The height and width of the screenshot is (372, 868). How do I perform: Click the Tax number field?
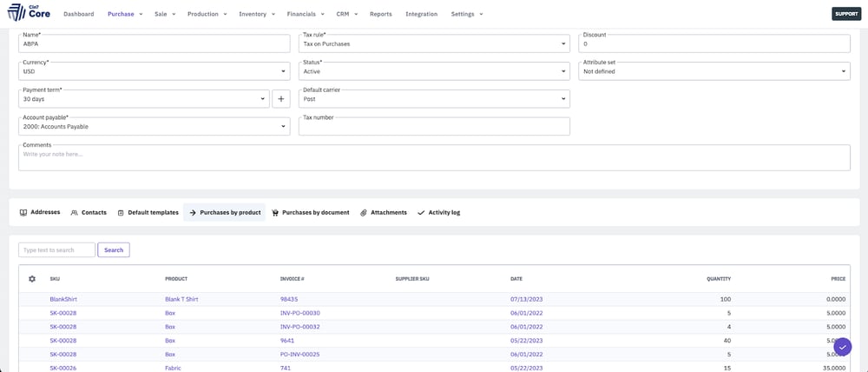(x=434, y=126)
